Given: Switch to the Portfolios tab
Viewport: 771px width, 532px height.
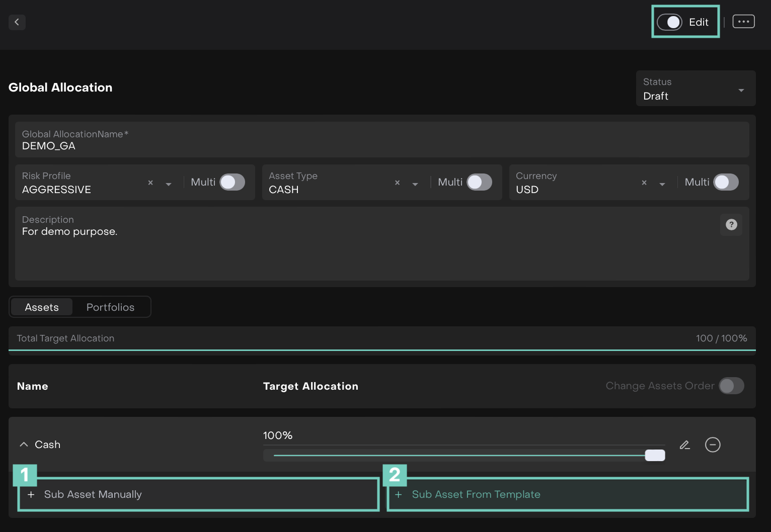Looking at the screenshot, I should pyautogui.click(x=110, y=307).
